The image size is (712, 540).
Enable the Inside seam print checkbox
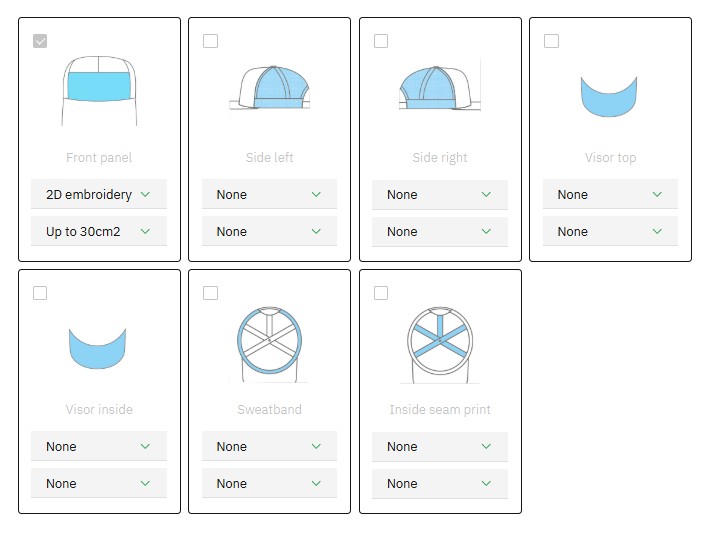tap(381, 293)
